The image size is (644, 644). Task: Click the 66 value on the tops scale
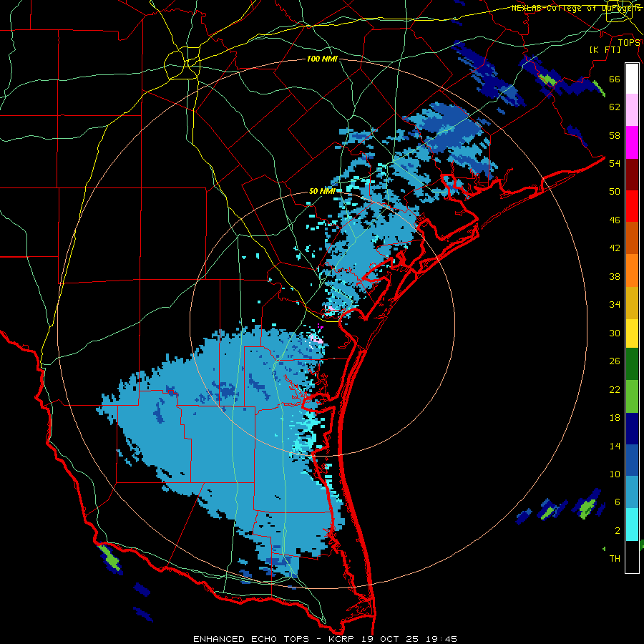[615, 79]
